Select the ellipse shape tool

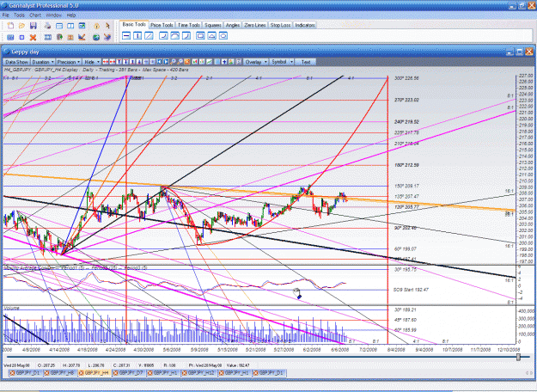[x=223, y=35]
